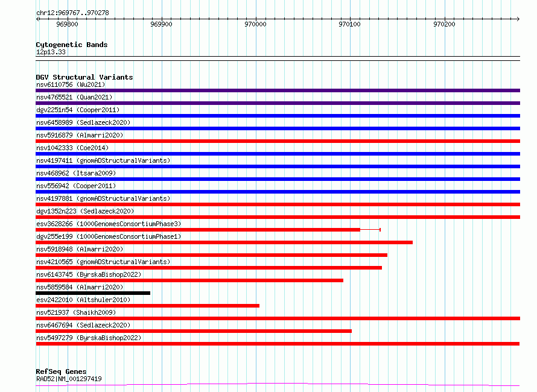Select the red bar under nsv5497279

tap(278, 344)
